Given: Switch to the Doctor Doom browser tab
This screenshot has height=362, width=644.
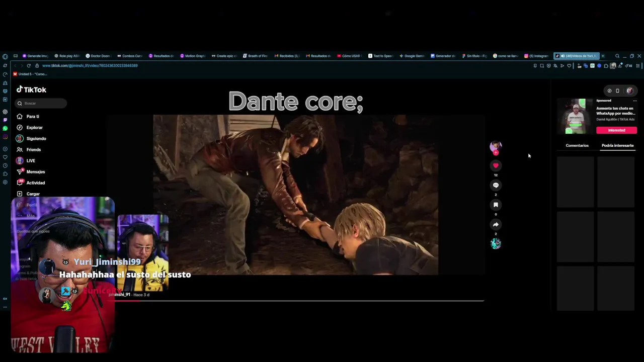Looking at the screenshot, I should click(98, 56).
